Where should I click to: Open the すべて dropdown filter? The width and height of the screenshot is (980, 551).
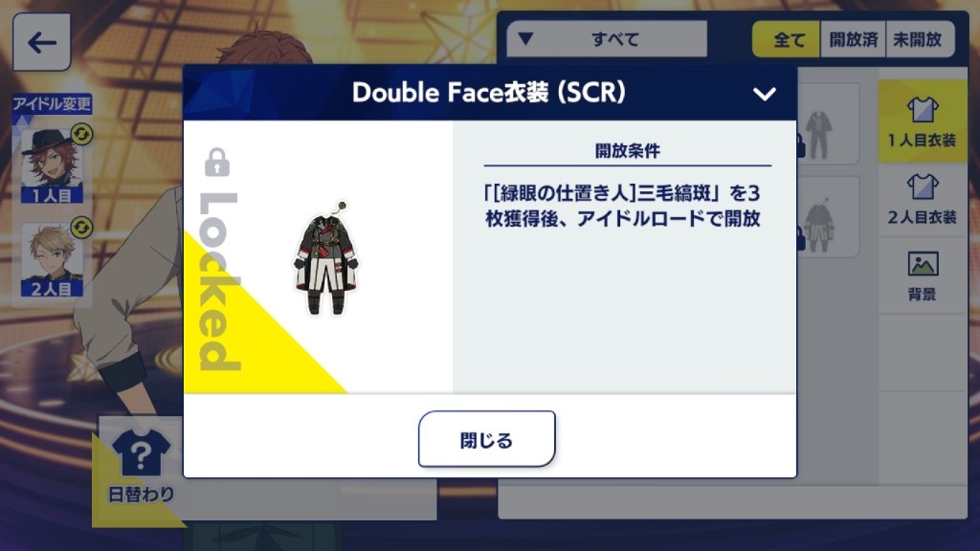[606, 38]
